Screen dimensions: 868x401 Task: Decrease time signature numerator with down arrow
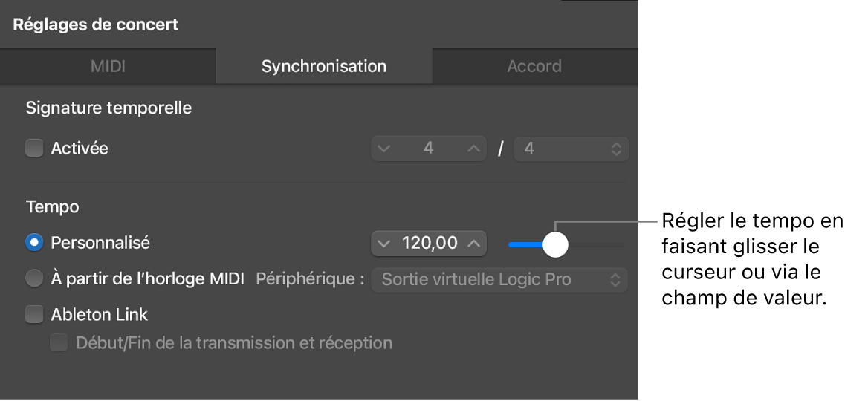[383, 149]
